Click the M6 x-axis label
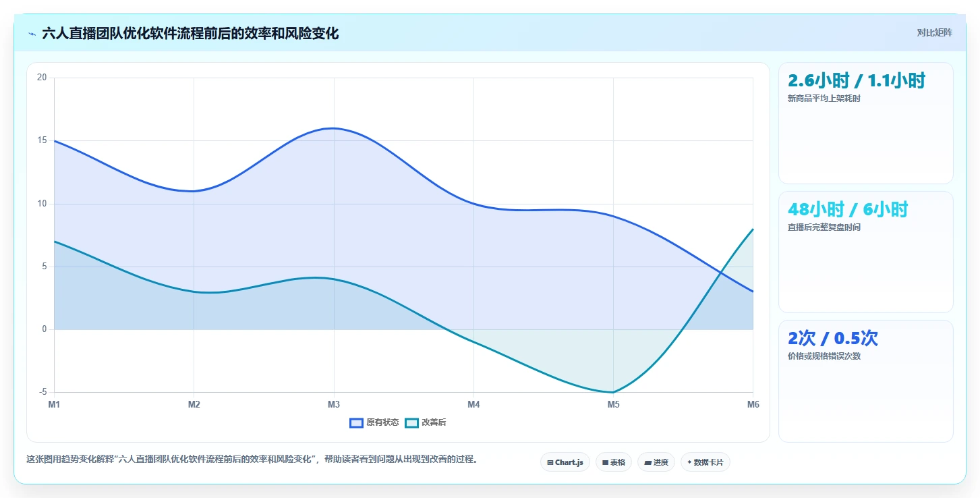 753,405
